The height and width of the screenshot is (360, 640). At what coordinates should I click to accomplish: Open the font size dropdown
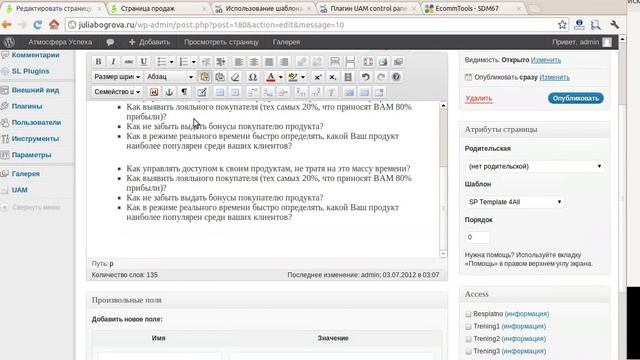coord(117,77)
